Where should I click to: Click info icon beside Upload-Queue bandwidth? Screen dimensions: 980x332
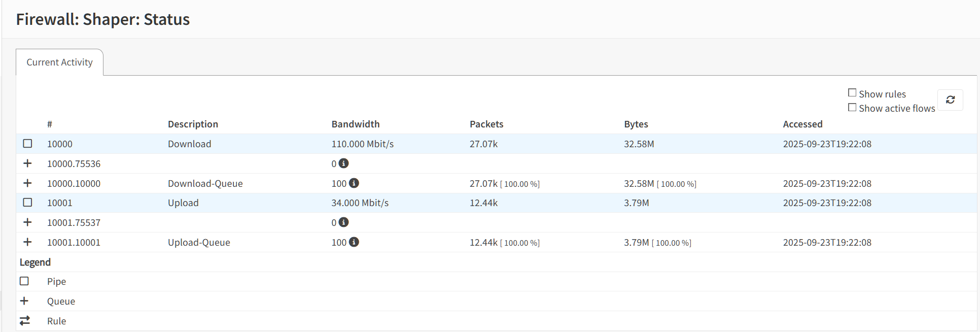point(354,242)
